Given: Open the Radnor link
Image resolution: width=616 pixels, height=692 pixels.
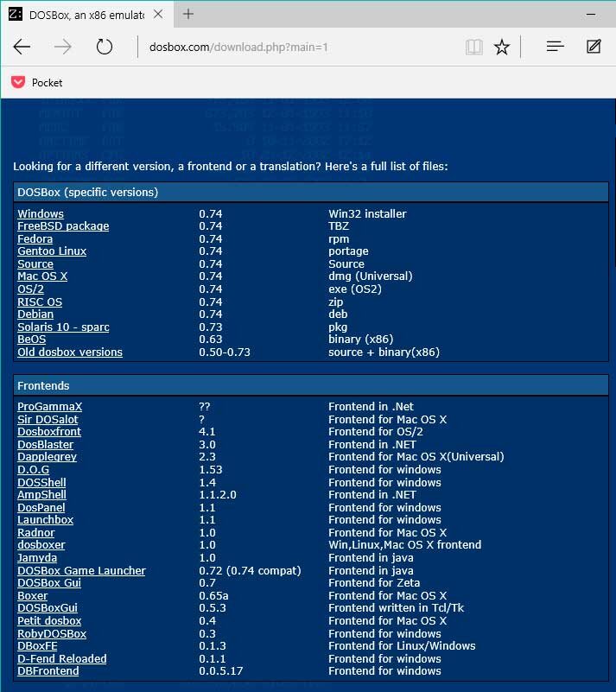Looking at the screenshot, I should click(x=36, y=533).
